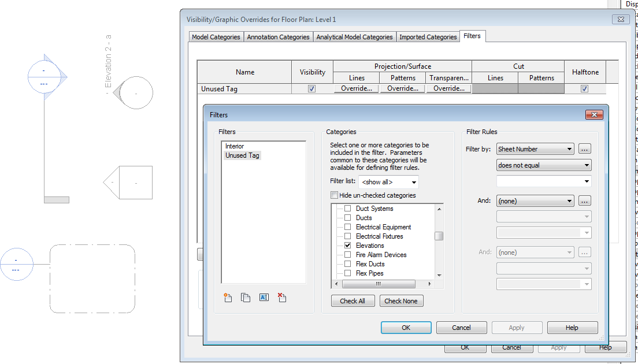Switch to Imported Categories tab
This screenshot has height=364, width=638.
[x=428, y=37]
